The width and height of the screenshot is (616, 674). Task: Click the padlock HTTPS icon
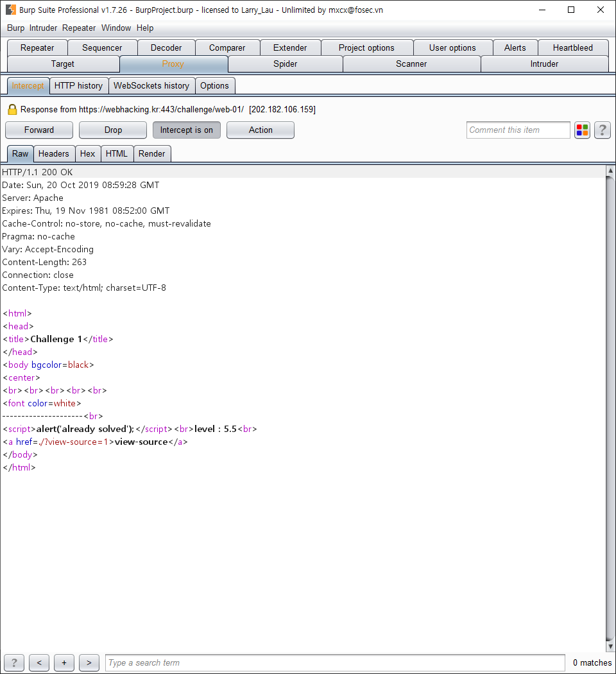pos(12,110)
